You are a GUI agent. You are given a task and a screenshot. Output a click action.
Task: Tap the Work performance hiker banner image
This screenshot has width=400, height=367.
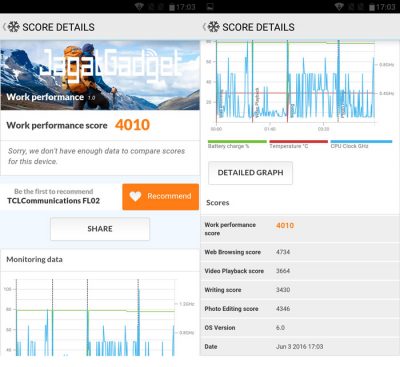[100, 75]
